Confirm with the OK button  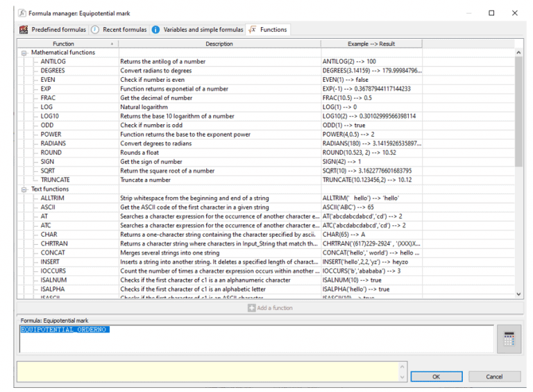point(436,376)
